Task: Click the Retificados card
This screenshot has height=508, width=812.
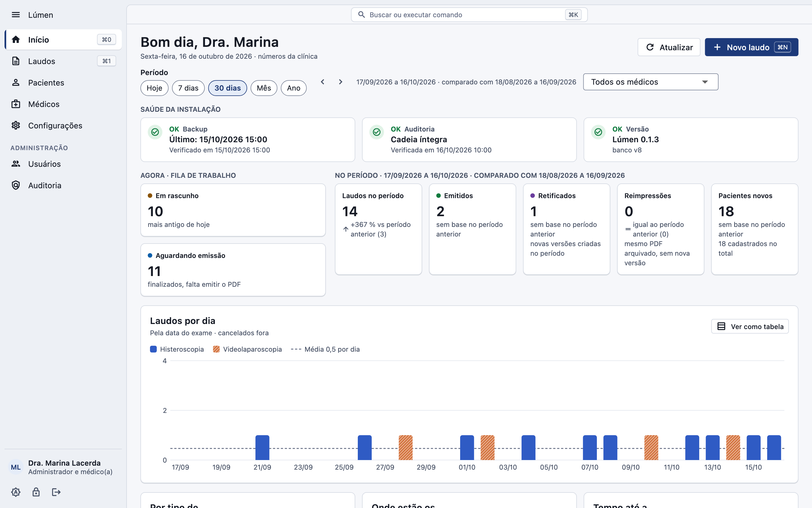Action: [566, 229]
